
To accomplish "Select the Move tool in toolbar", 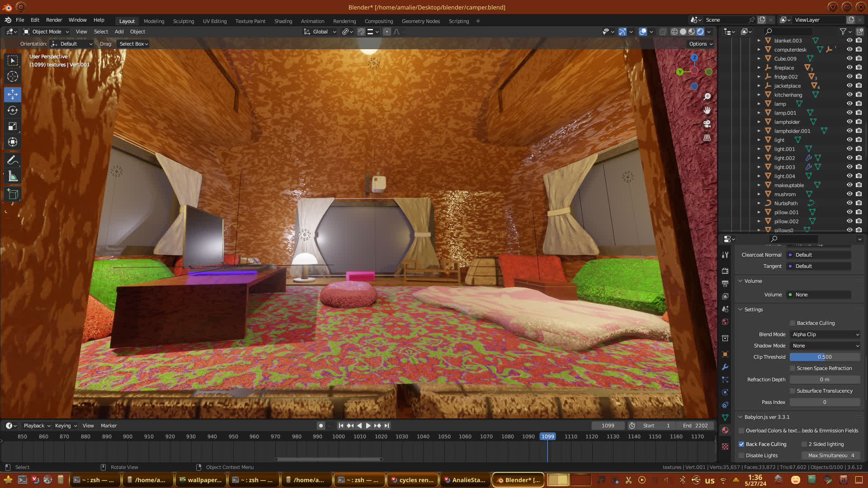I will (13, 94).
